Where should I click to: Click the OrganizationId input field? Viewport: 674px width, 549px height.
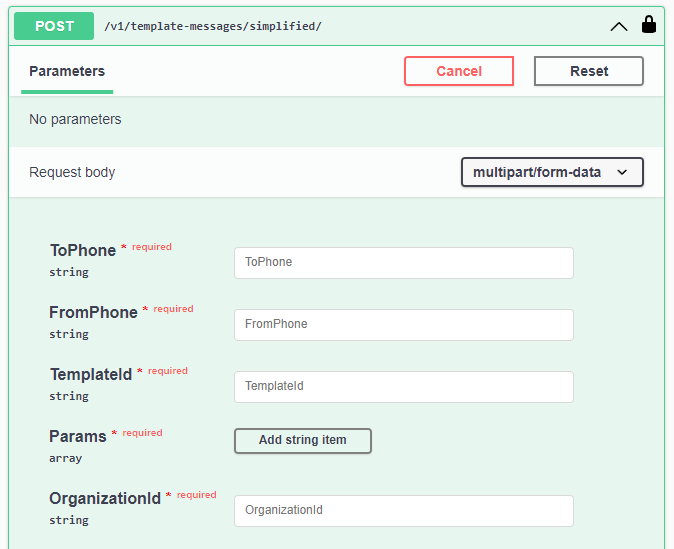pos(403,510)
